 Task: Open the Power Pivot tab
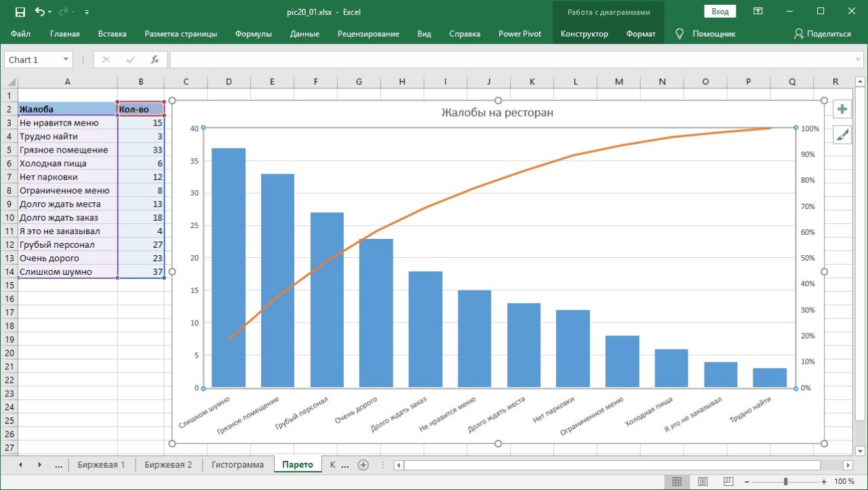click(x=520, y=34)
